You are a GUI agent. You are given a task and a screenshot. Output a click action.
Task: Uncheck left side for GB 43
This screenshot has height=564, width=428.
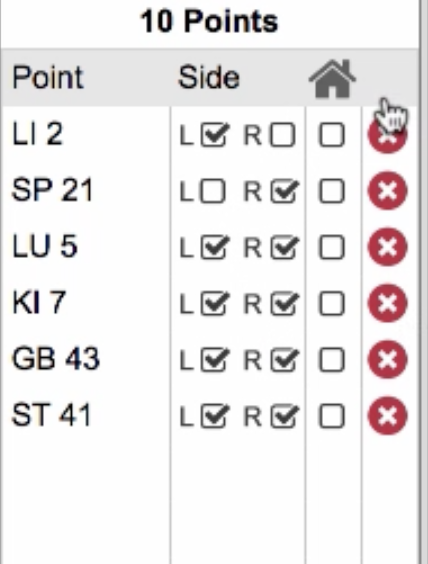click(x=214, y=360)
